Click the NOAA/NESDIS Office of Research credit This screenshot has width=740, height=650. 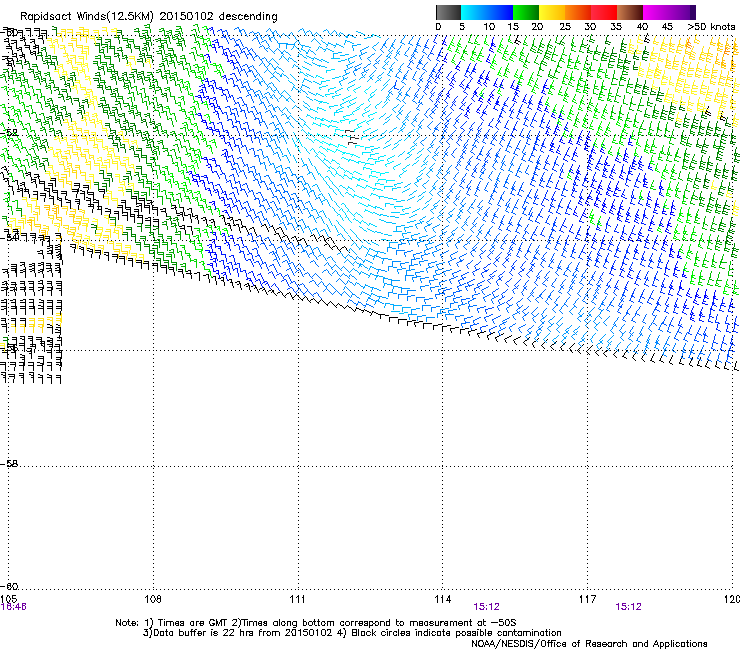pos(589,644)
